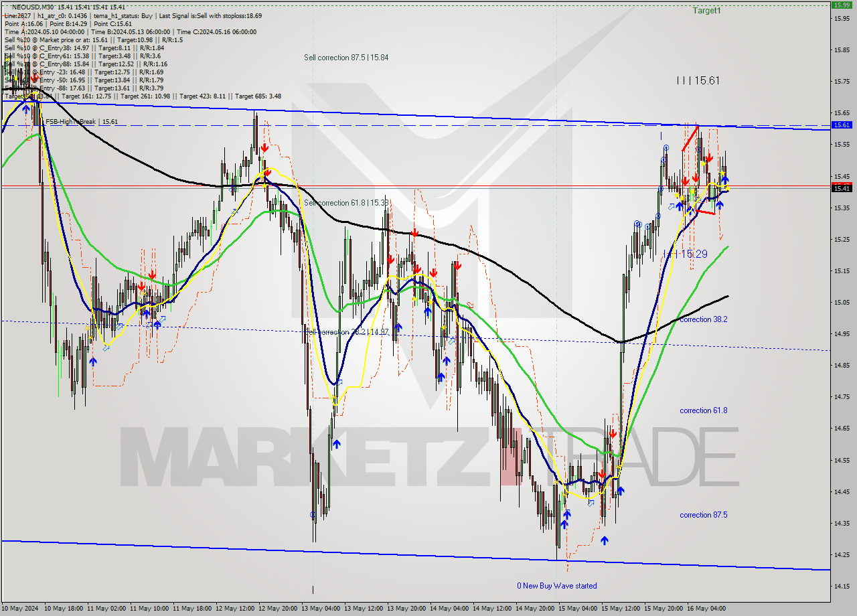Click the '13 May 12:00' time label
The image size is (857, 616).
point(365,609)
